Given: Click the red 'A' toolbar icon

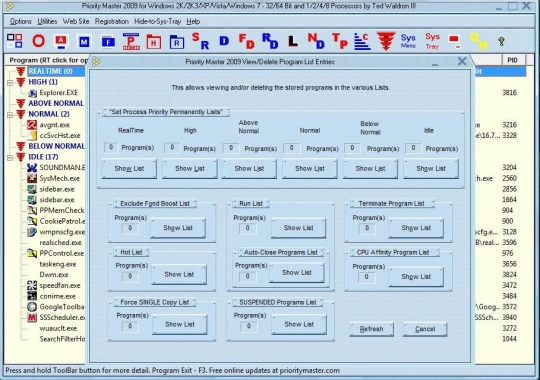Looking at the screenshot, I should coord(61,41).
